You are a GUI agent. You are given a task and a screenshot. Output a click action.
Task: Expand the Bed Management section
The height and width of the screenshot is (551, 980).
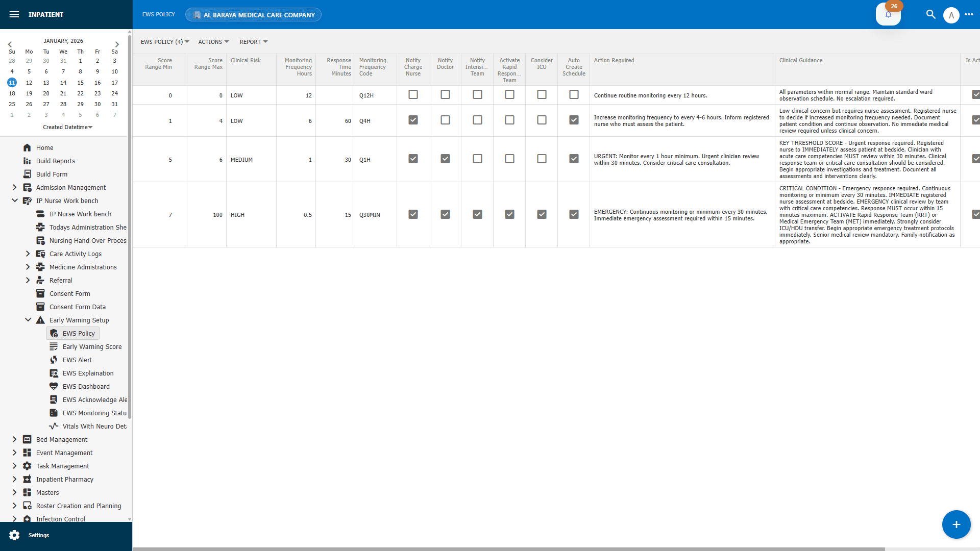tap(14, 439)
